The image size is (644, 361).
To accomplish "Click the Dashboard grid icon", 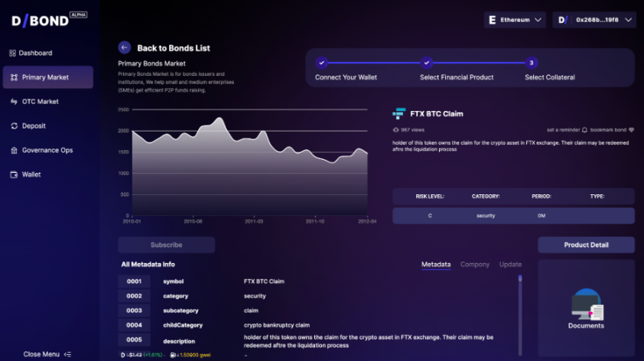I will [12, 53].
